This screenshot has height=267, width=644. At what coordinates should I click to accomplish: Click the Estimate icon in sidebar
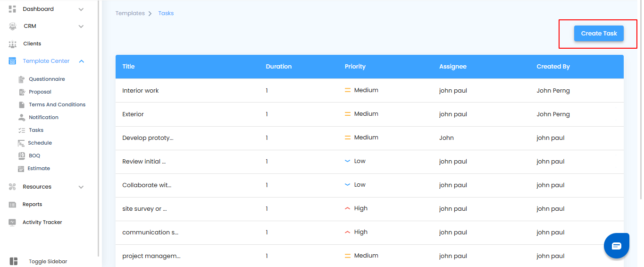pos(21,169)
